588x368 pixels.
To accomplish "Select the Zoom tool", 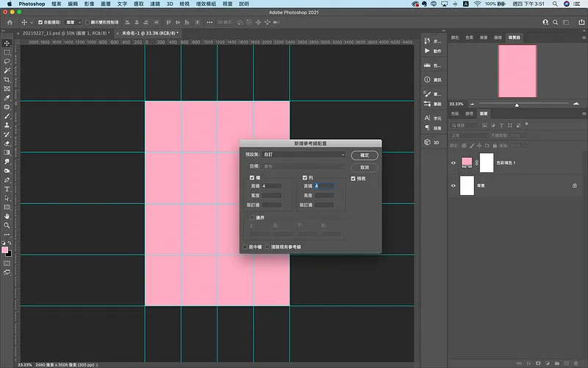I will (7, 225).
